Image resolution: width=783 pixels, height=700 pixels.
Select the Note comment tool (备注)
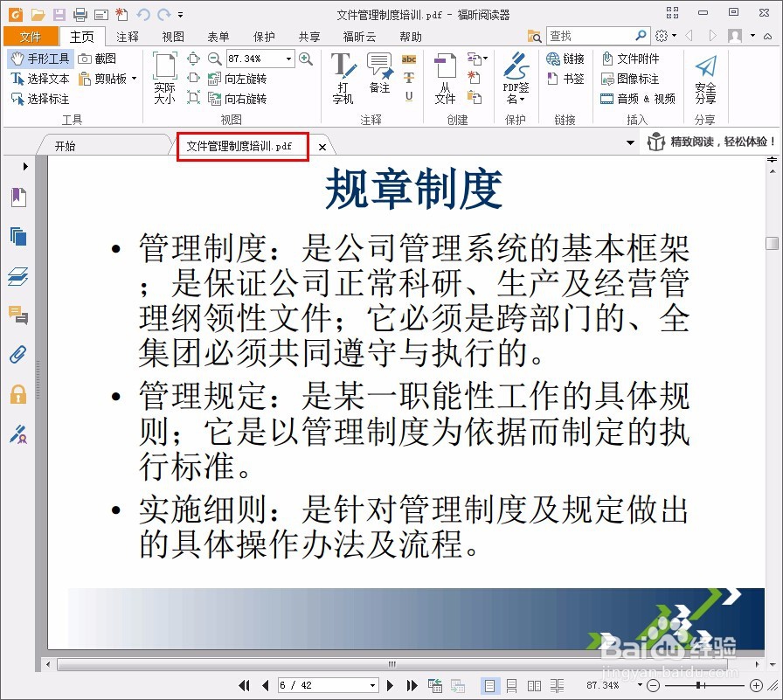point(379,73)
